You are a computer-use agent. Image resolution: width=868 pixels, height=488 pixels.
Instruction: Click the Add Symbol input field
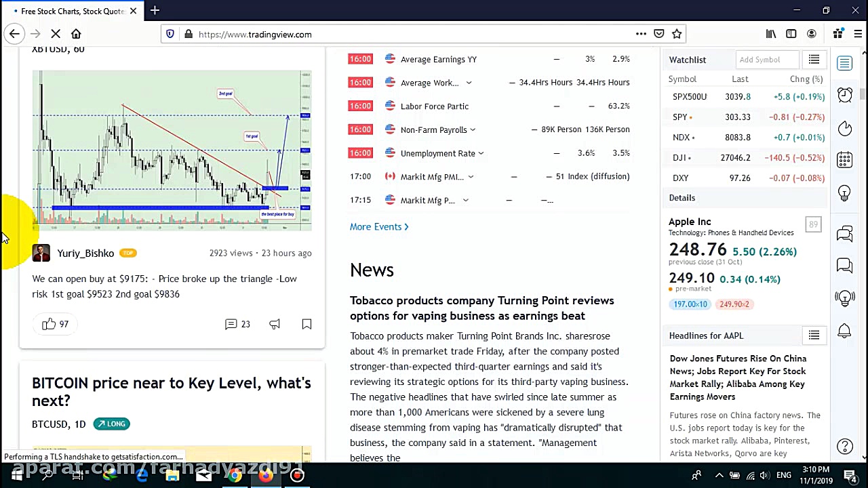[x=768, y=60]
